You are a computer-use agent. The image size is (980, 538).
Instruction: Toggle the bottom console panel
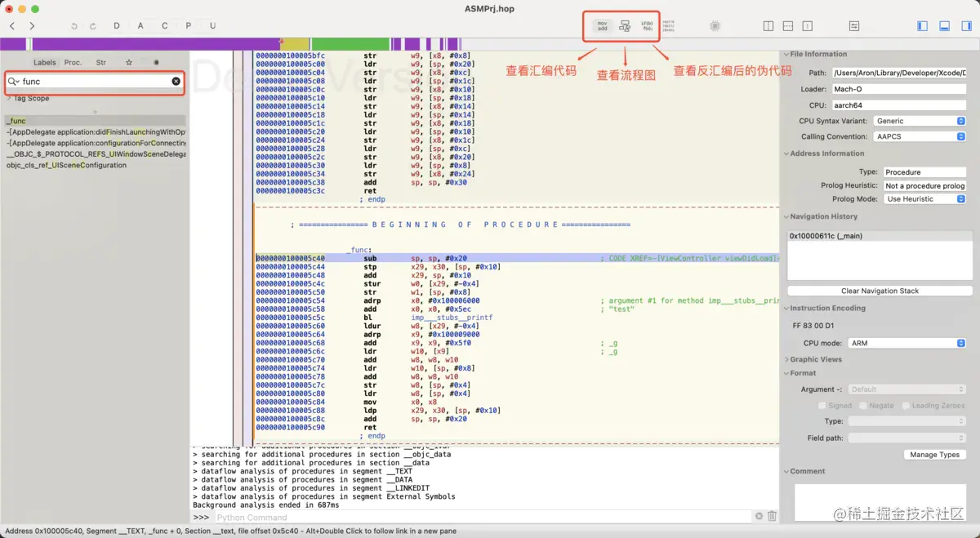pos(944,26)
